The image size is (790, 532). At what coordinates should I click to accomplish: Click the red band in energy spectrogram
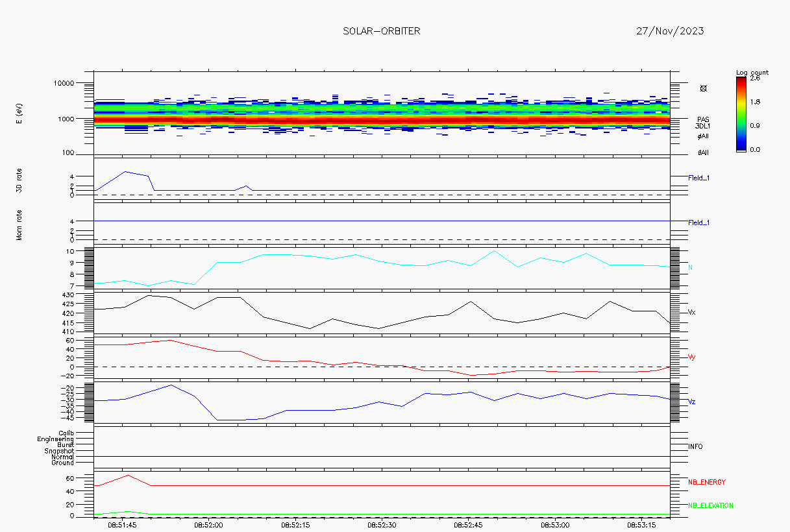[382, 120]
